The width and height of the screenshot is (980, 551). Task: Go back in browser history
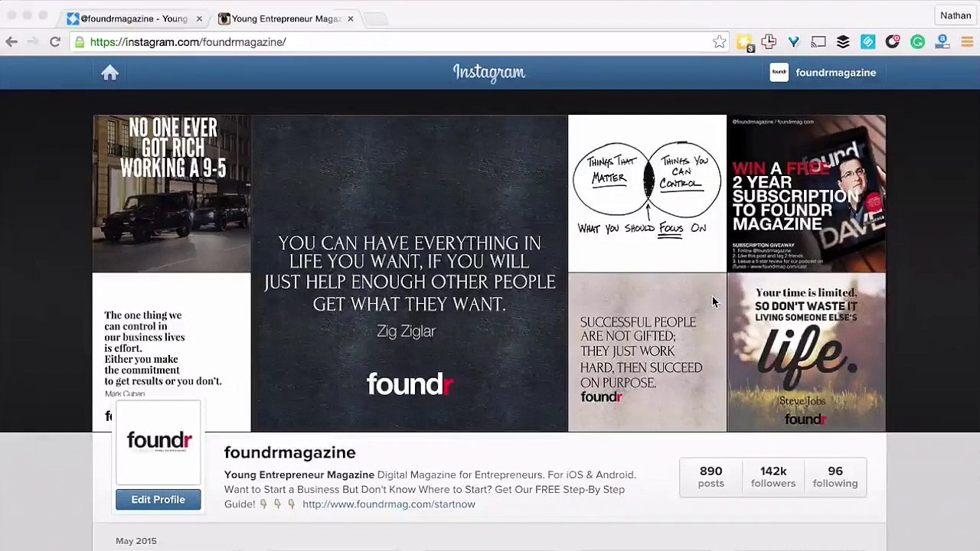tap(11, 42)
